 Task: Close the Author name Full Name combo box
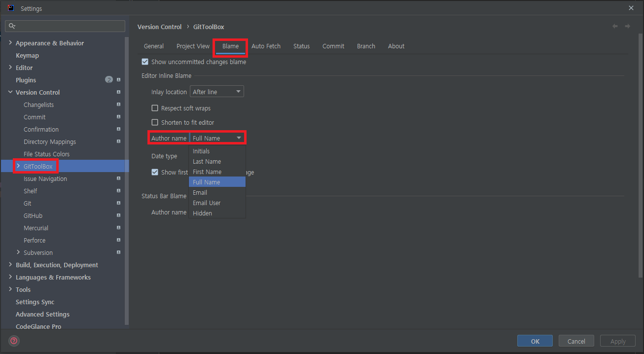[217, 138]
